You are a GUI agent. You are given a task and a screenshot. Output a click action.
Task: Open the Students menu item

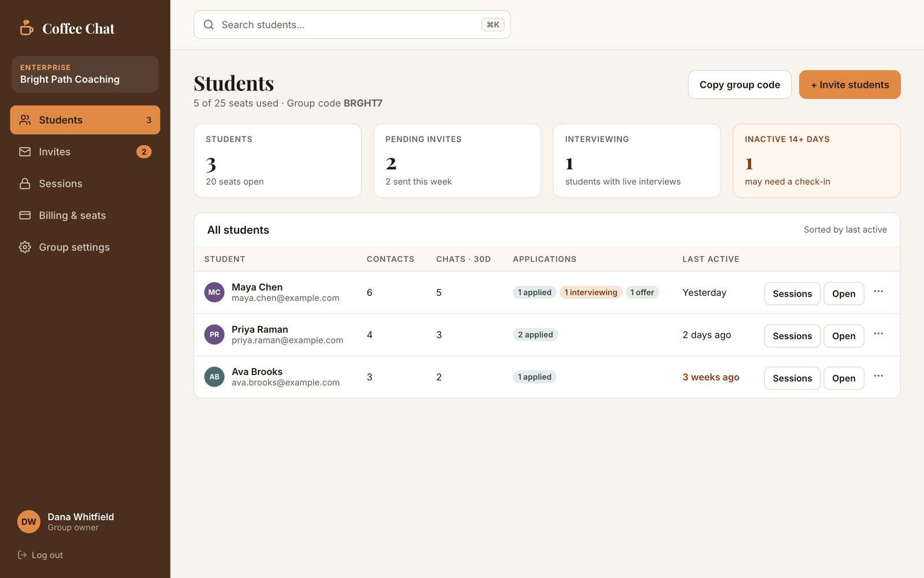(85, 120)
